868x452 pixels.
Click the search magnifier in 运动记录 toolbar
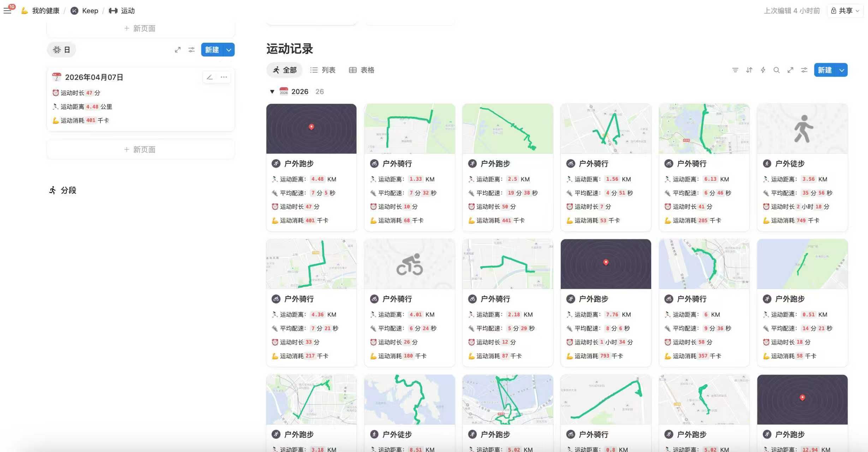coord(777,70)
